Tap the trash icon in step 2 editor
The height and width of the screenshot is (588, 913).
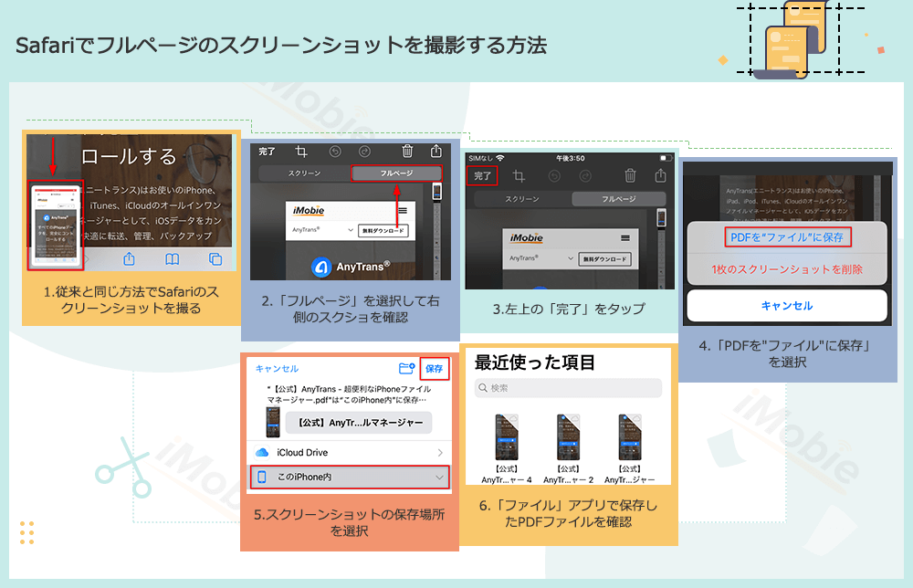click(x=407, y=152)
